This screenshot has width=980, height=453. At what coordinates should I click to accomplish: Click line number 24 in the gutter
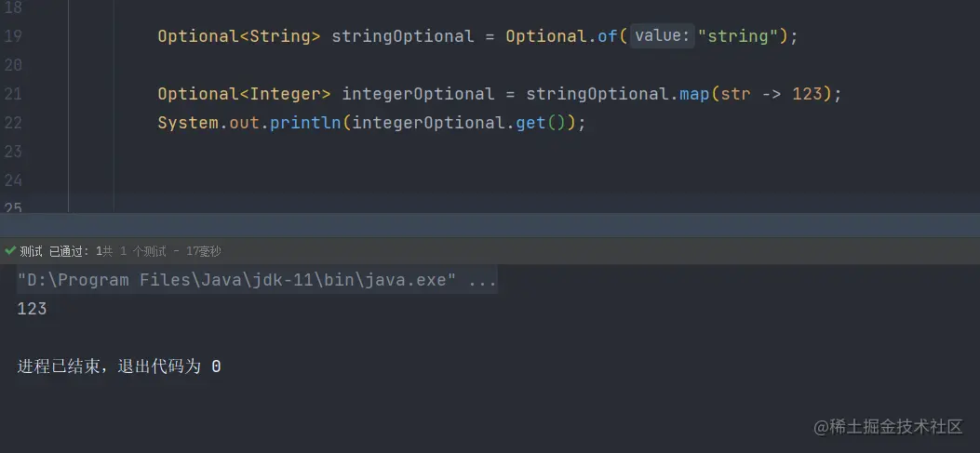[13, 180]
